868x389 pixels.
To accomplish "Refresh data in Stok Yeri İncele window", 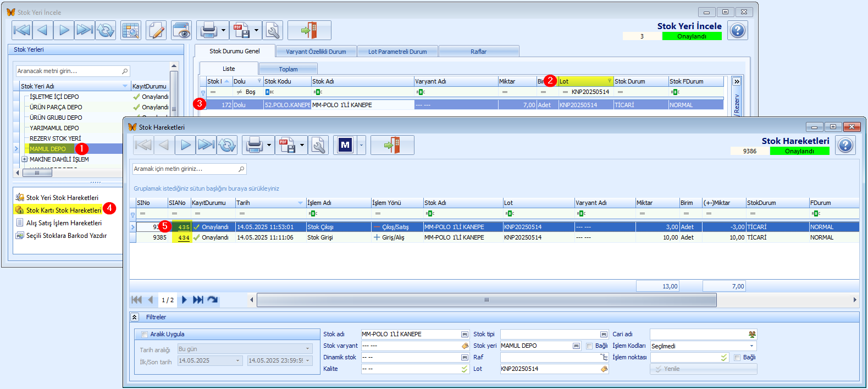I will tap(106, 30).
